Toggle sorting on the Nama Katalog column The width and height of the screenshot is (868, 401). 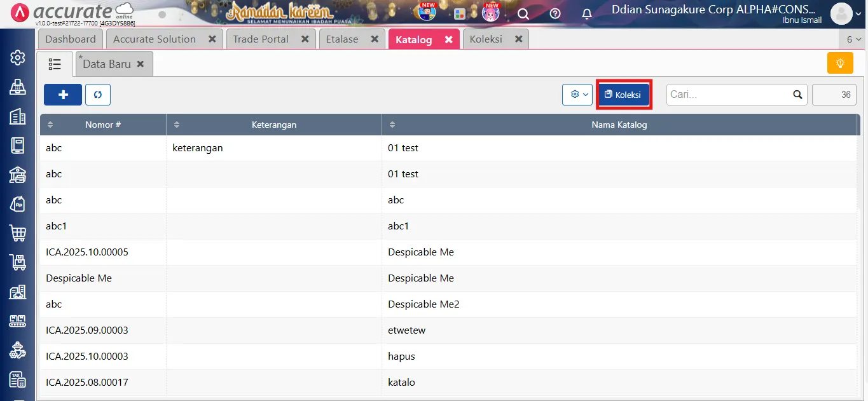(391, 125)
